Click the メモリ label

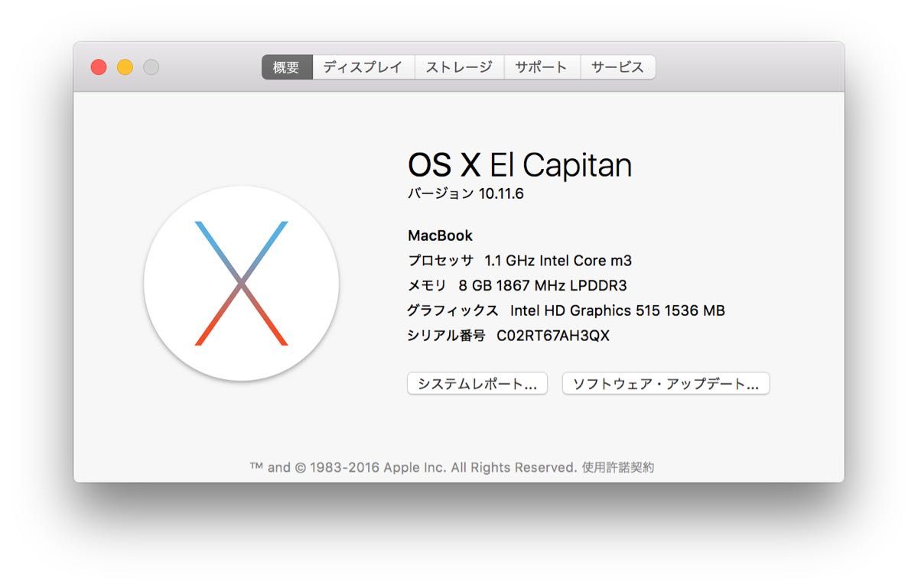click(x=427, y=286)
